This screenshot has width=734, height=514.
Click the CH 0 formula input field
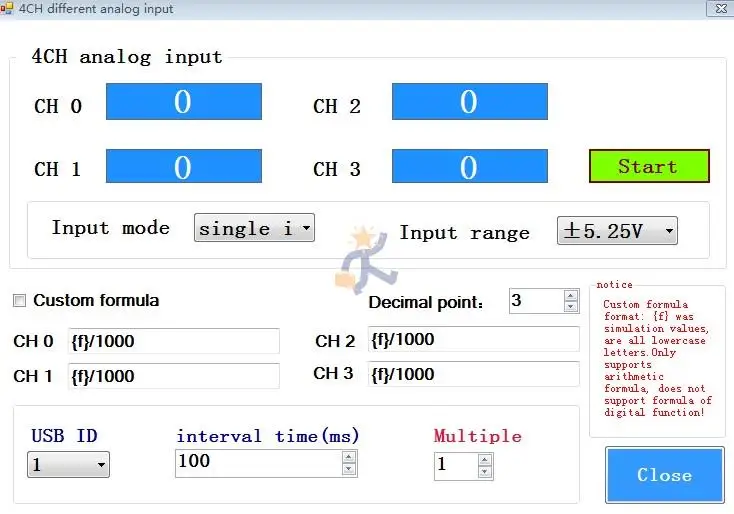(x=174, y=341)
